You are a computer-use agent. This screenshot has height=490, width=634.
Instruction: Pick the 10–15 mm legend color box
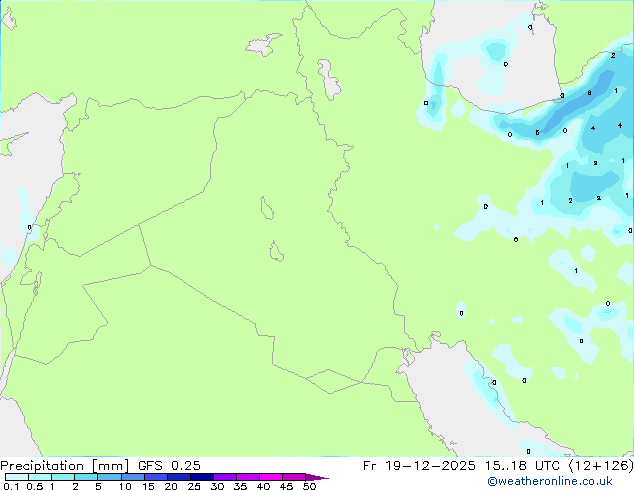click(133, 477)
